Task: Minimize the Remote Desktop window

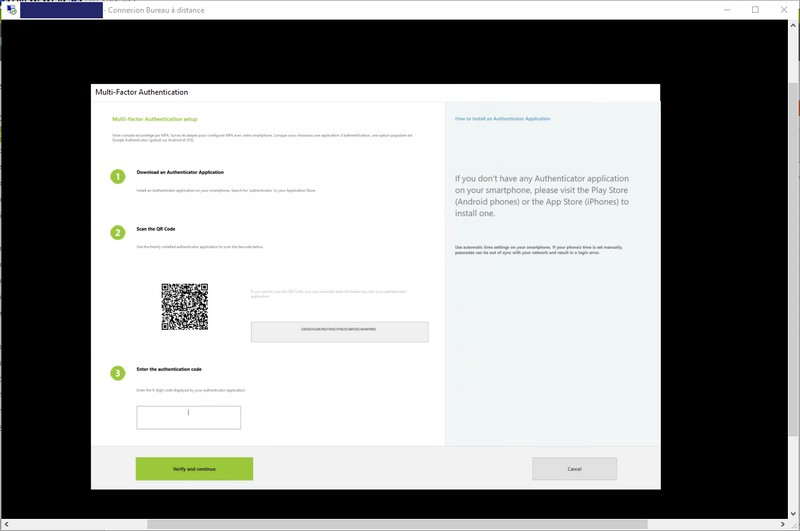Action: point(727,10)
